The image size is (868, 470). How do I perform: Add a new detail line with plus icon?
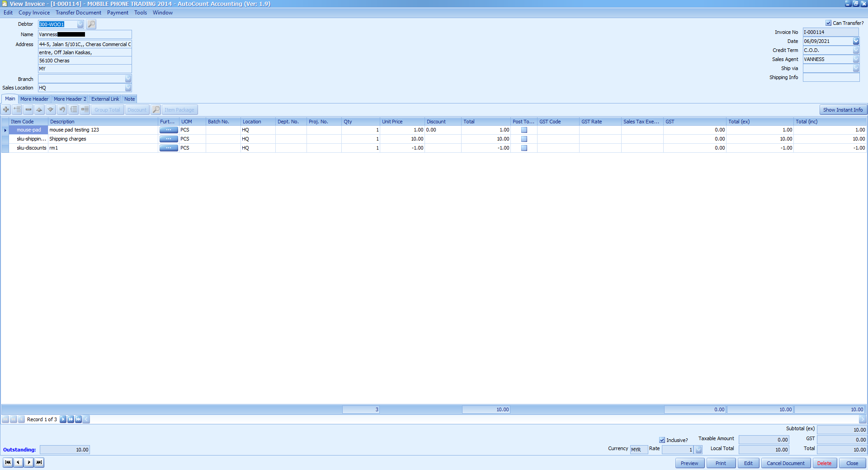click(x=6, y=109)
